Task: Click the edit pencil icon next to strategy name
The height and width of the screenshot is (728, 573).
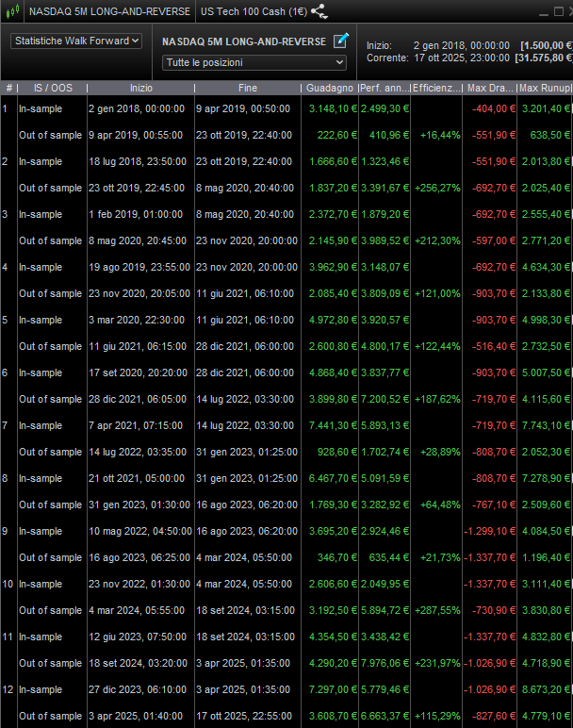Action: (x=341, y=41)
